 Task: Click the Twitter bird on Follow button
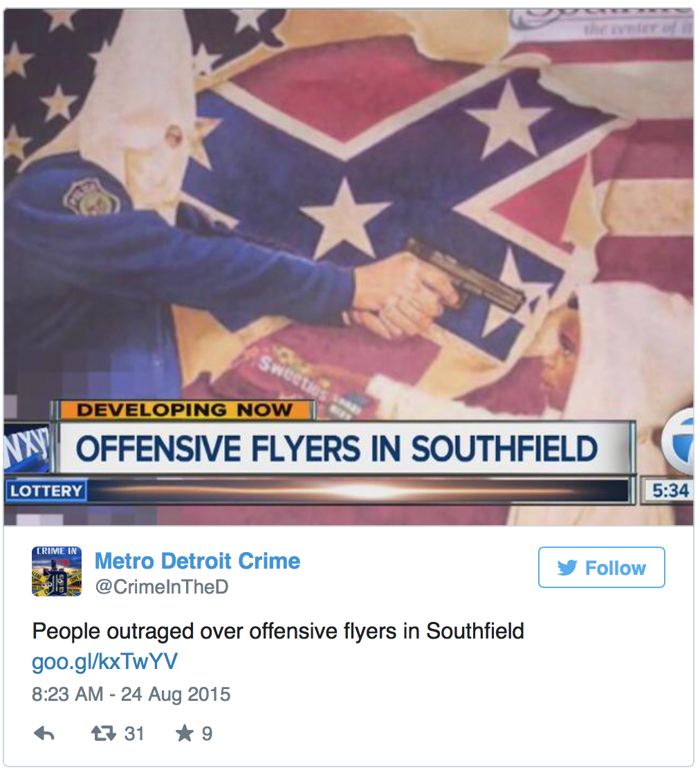click(x=567, y=567)
